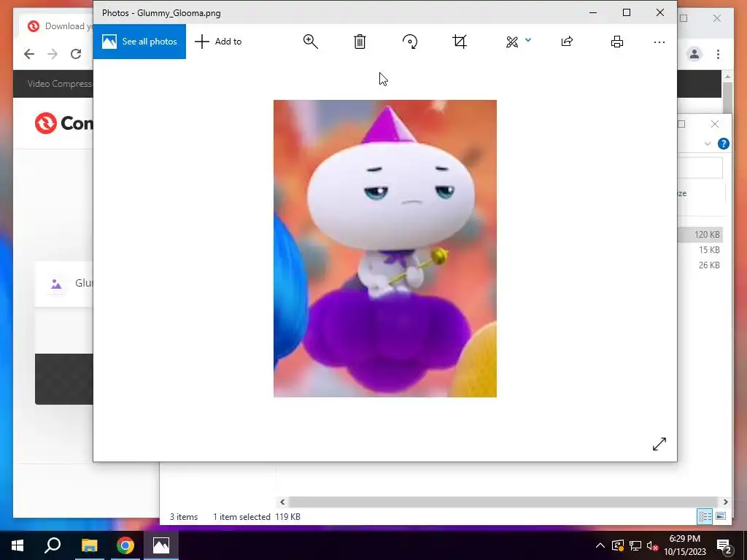Click the Edit & Create pencil-scissors icon
Image resolution: width=747 pixels, height=560 pixels.
[512, 42]
